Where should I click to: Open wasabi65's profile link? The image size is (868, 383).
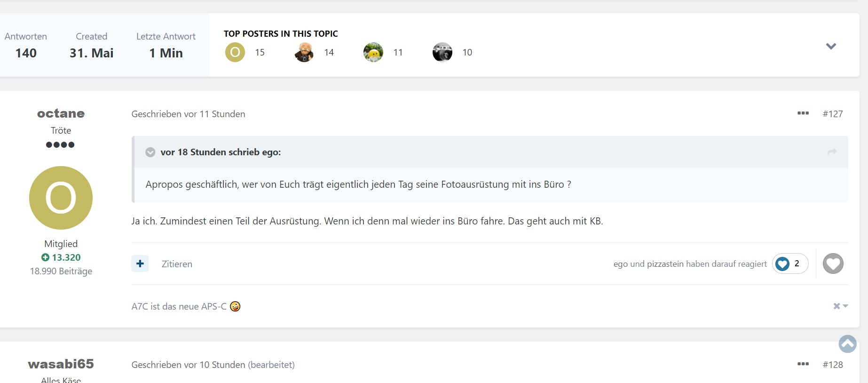point(61,364)
